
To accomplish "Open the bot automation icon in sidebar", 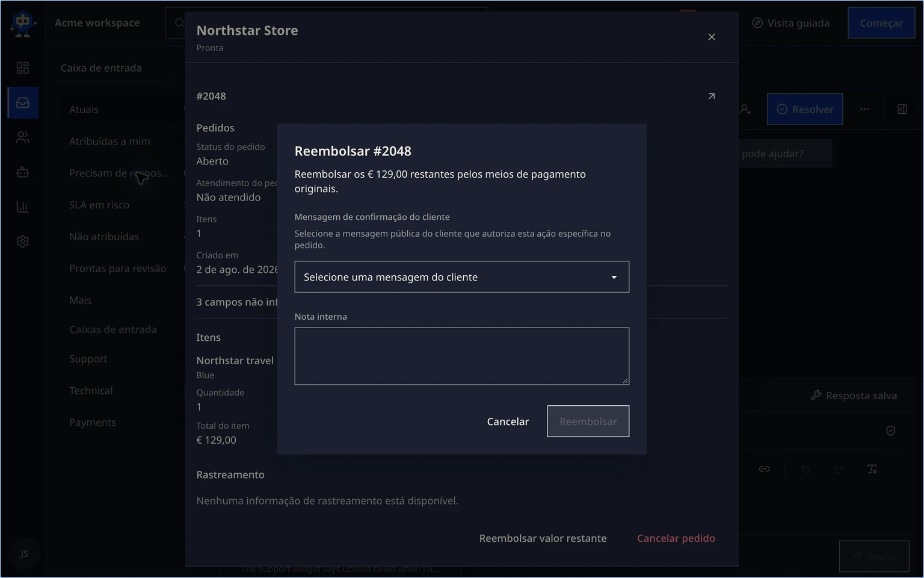I will pyautogui.click(x=23, y=172).
